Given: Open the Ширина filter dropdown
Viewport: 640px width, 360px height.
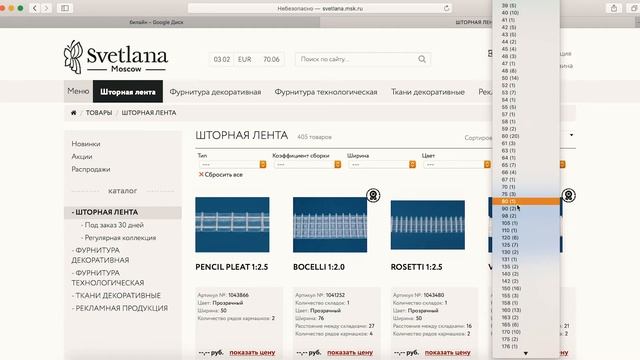Looking at the screenshot, I should [382, 164].
